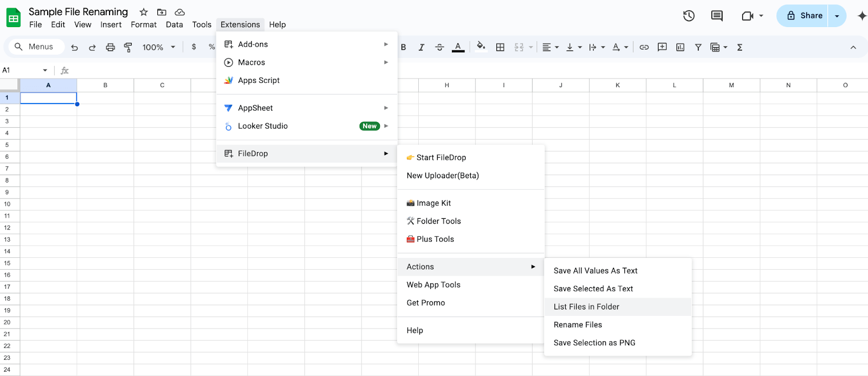
Task: Click the Redo arrow icon
Action: [92, 47]
